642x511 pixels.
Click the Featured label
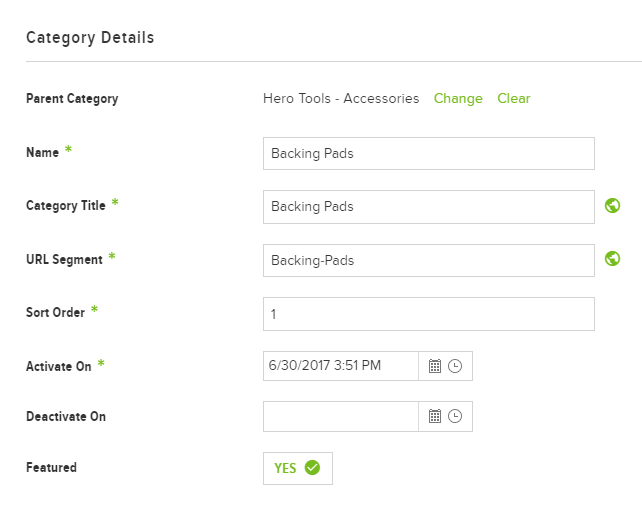coord(51,468)
